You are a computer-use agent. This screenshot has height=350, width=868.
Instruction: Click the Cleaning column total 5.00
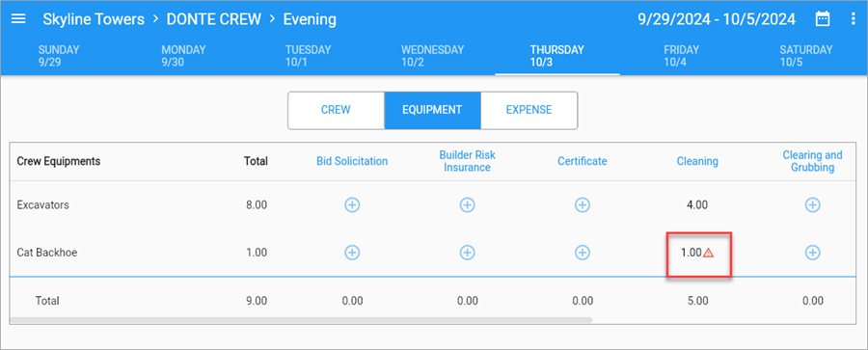[x=697, y=301]
